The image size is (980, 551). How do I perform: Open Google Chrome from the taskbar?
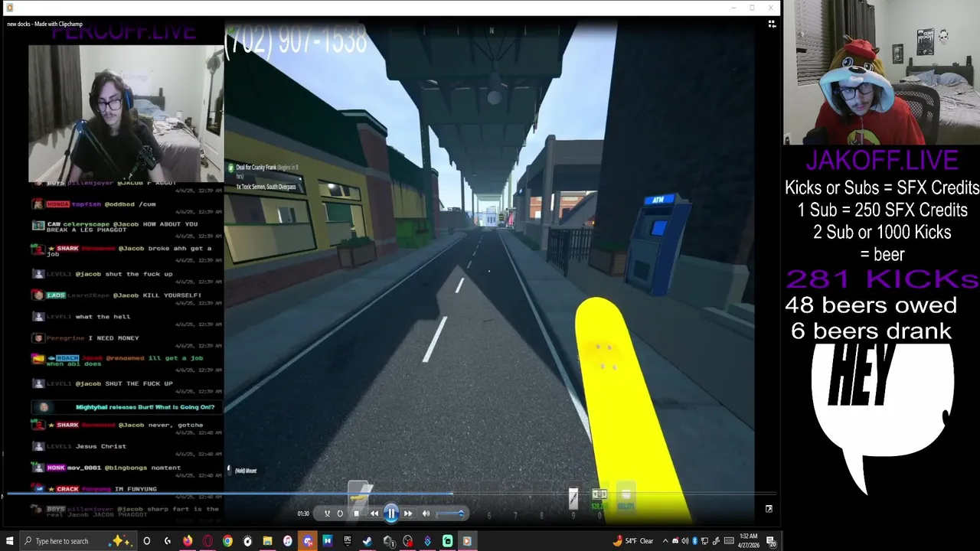(x=227, y=541)
